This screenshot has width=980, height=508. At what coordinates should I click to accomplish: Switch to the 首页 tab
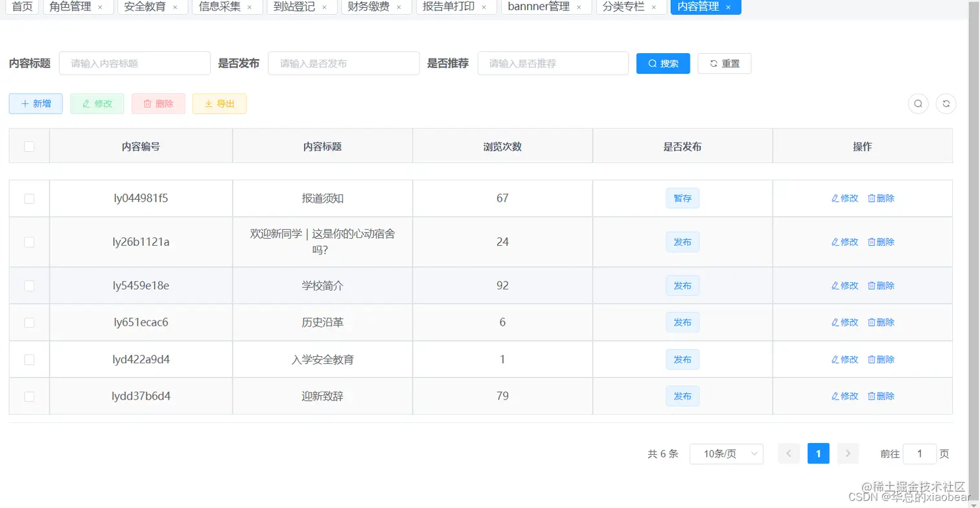[21, 7]
